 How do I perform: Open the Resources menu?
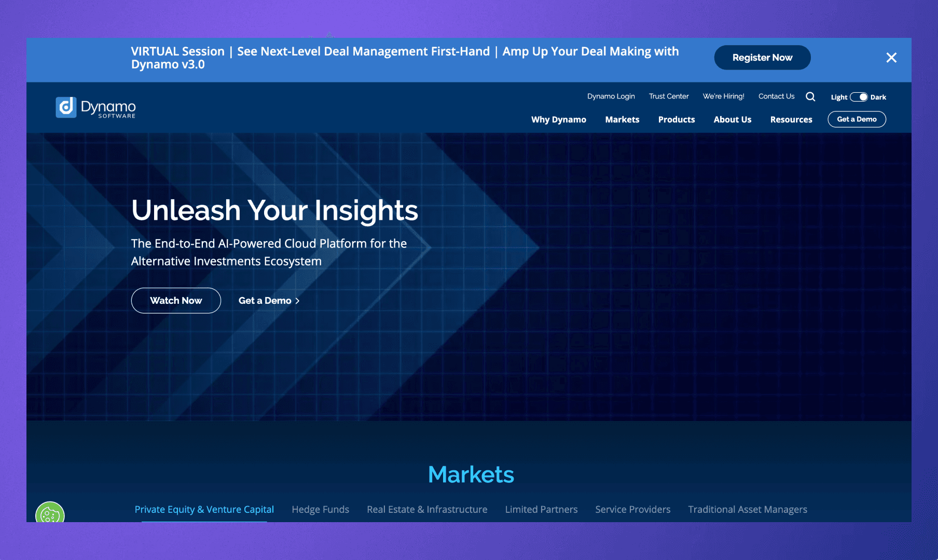pos(791,119)
